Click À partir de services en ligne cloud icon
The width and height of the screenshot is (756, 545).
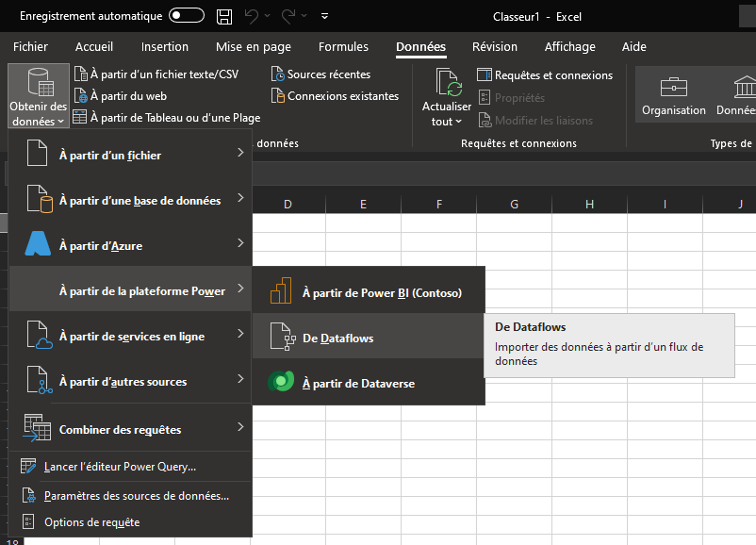point(39,335)
